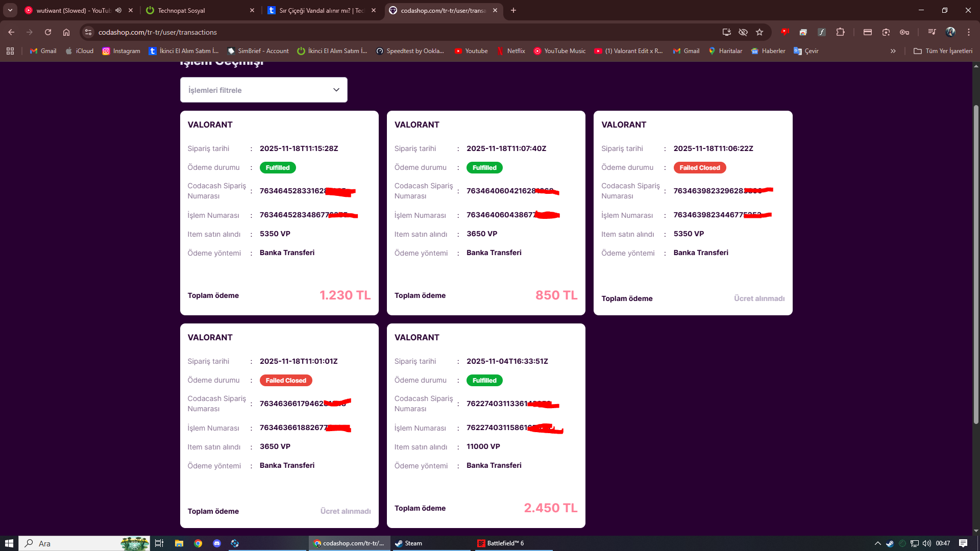Click Failed Closed badge on 11:01:01Z order
The image size is (980, 551).
286,380
